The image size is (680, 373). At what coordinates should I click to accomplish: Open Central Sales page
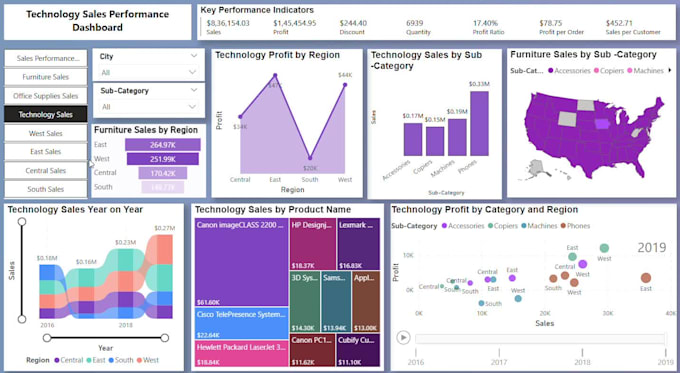pyautogui.click(x=46, y=170)
